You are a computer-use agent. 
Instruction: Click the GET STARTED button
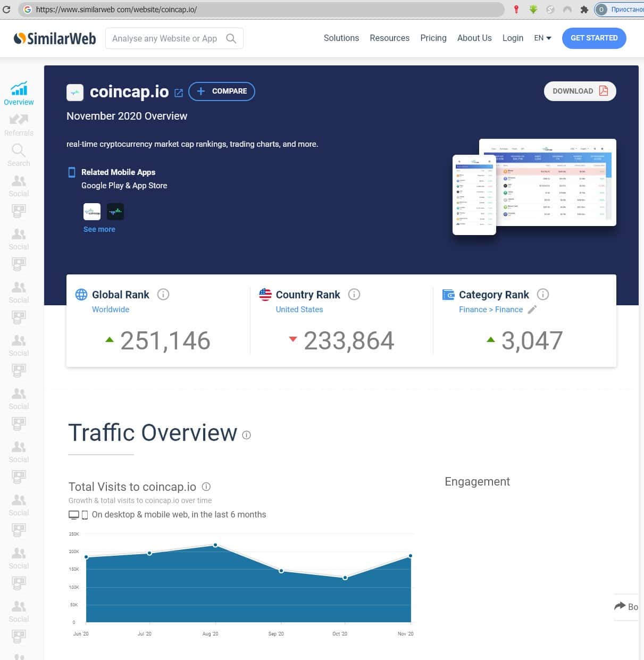tap(594, 38)
